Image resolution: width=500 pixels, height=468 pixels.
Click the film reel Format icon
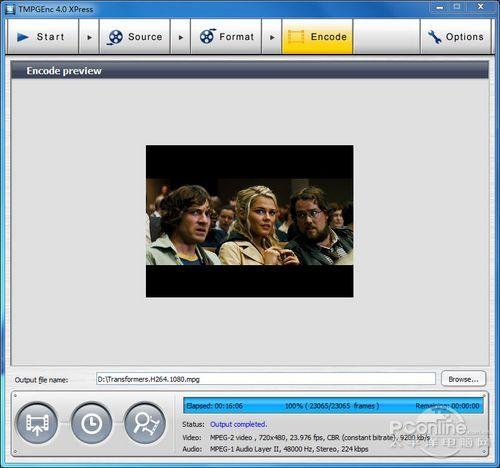pyautogui.click(x=207, y=36)
